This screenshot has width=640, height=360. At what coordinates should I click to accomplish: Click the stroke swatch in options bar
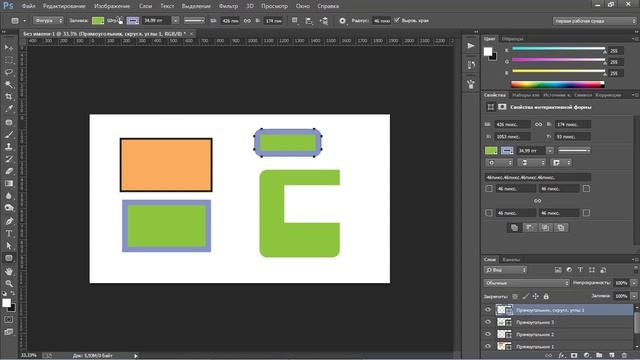coord(133,20)
